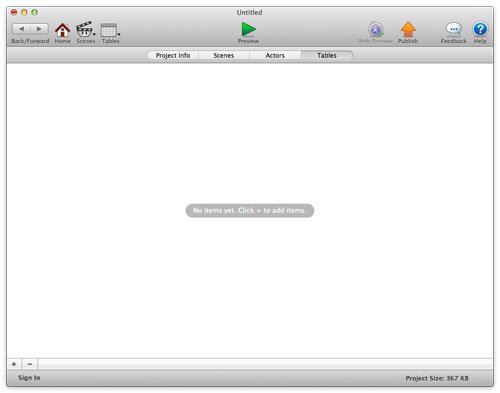Go back using the left arrow button

(x=21, y=29)
